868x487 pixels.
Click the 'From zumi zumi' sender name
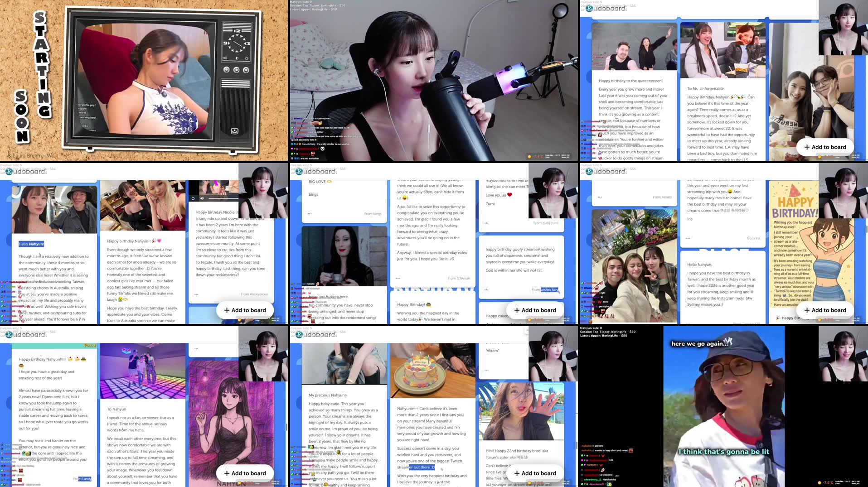546,222
